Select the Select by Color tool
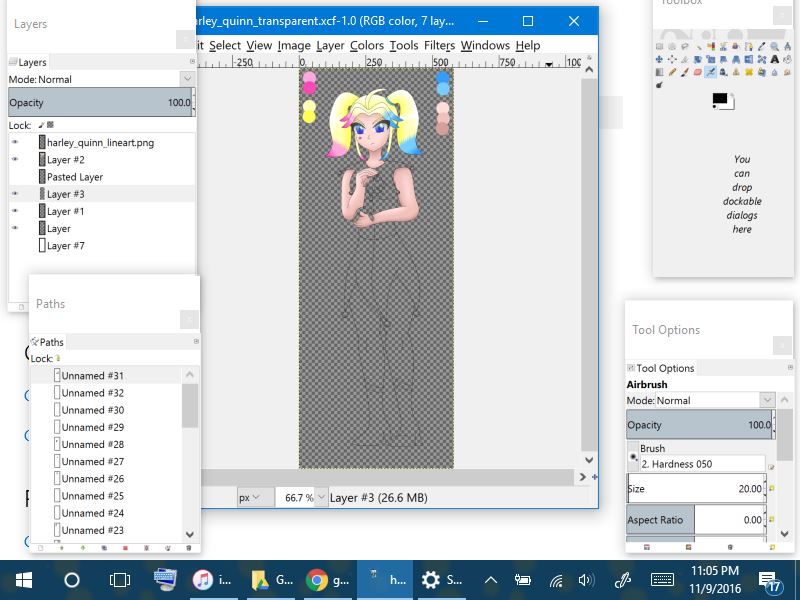800x600 pixels. pyautogui.click(x=710, y=46)
